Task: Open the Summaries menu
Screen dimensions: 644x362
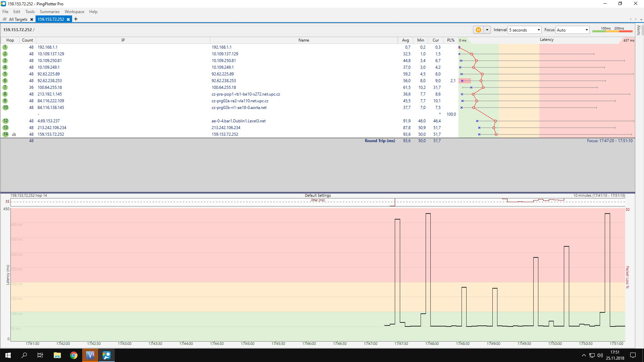Action: (49, 12)
